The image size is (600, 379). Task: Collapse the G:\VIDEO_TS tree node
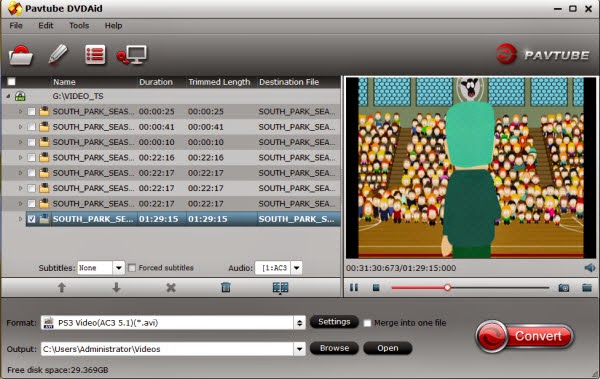pyautogui.click(x=8, y=96)
